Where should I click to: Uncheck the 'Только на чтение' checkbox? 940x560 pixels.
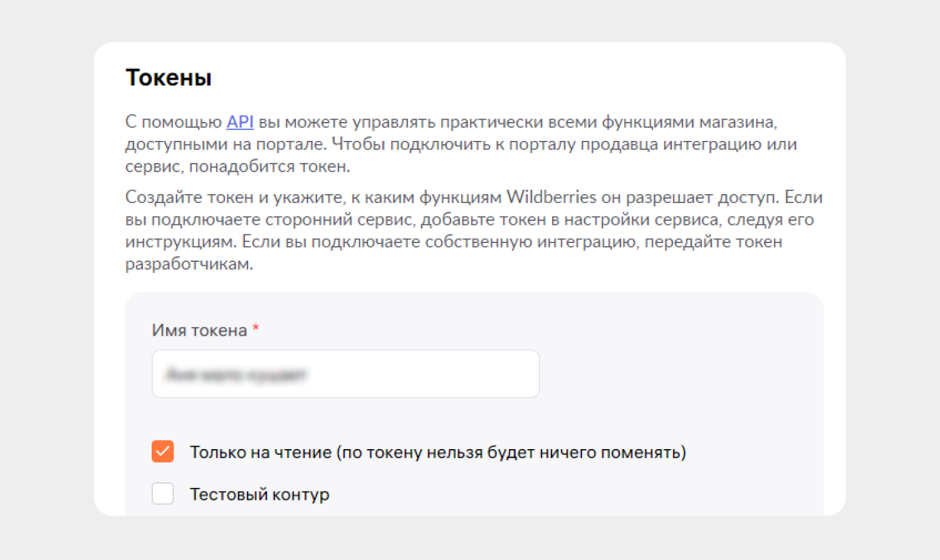[x=163, y=451]
